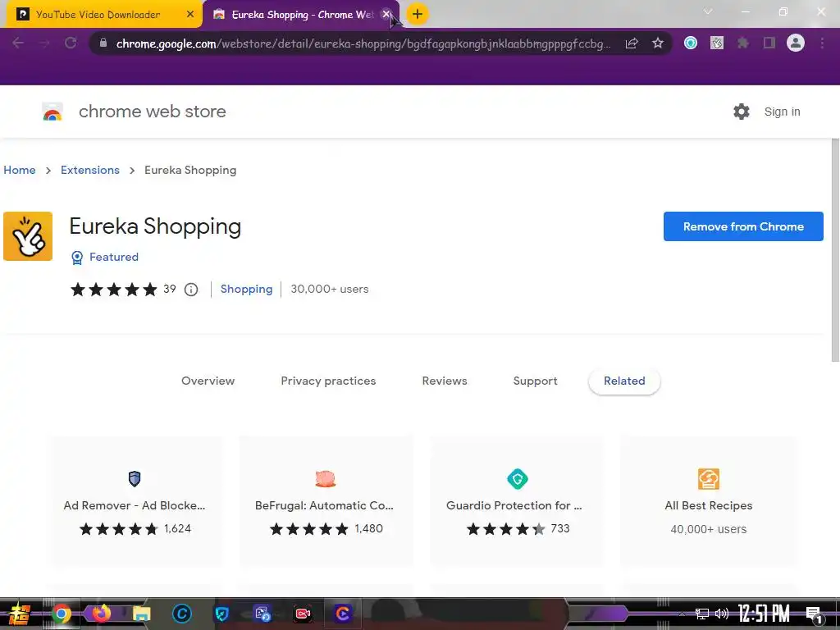Switch to Reviews tab
The width and height of the screenshot is (840, 630).
445,381
